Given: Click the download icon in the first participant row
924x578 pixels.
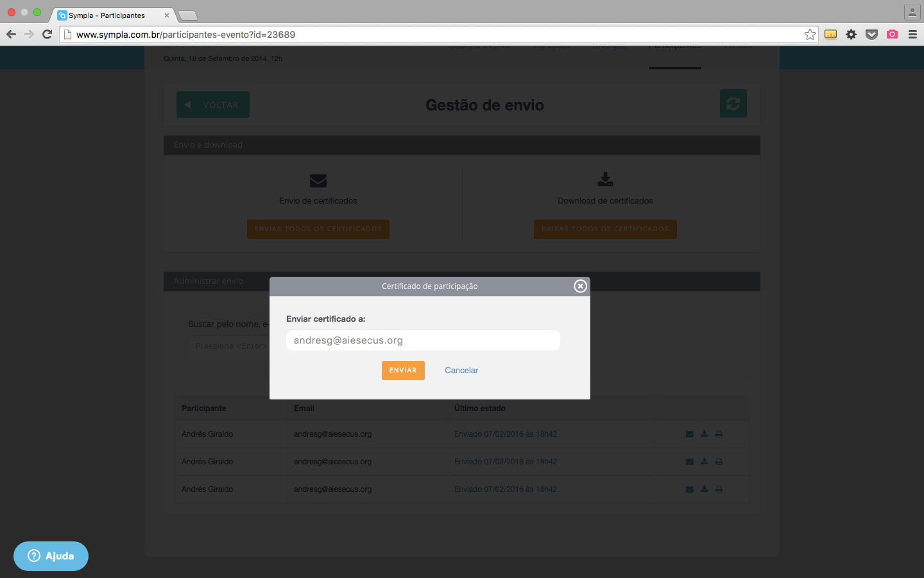Looking at the screenshot, I should 705,434.
